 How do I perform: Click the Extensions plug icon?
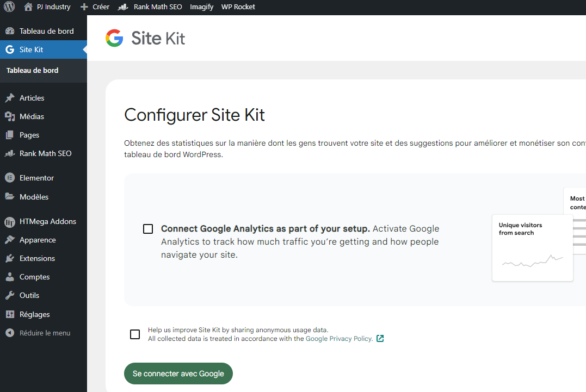[9, 258]
